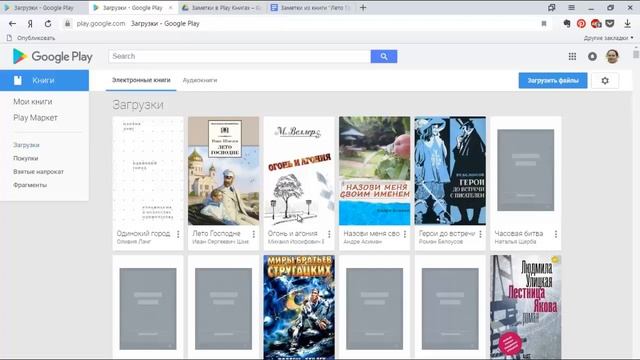The width and height of the screenshot is (640, 360).
Task: Open Покупки in sidebar
Action: [25, 158]
